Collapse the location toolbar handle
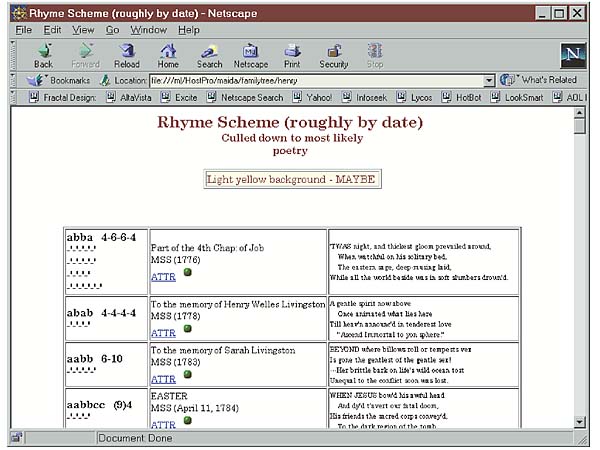Image resolution: width=600 pixels, height=450 pixels. point(13,80)
